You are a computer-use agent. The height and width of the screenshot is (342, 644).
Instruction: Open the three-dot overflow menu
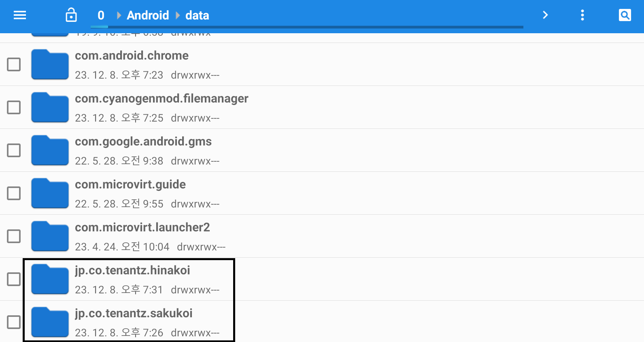pyautogui.click(x=582, y=15)
